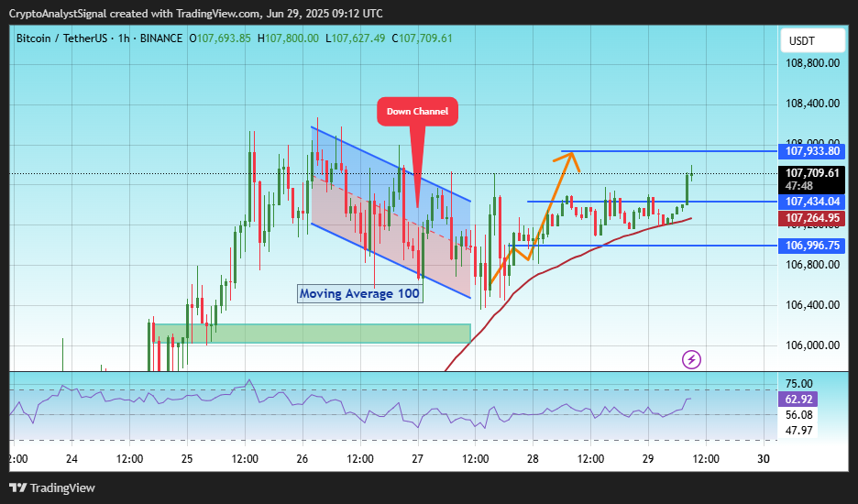Click the 107,434.04 price level label
This screenshot has width=858, height=504.
click(811, 202)
